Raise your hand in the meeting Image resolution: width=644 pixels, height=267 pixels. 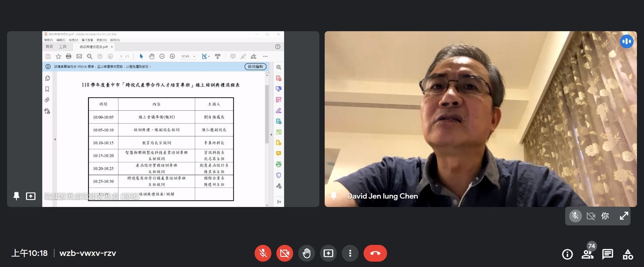click(307, 253)
